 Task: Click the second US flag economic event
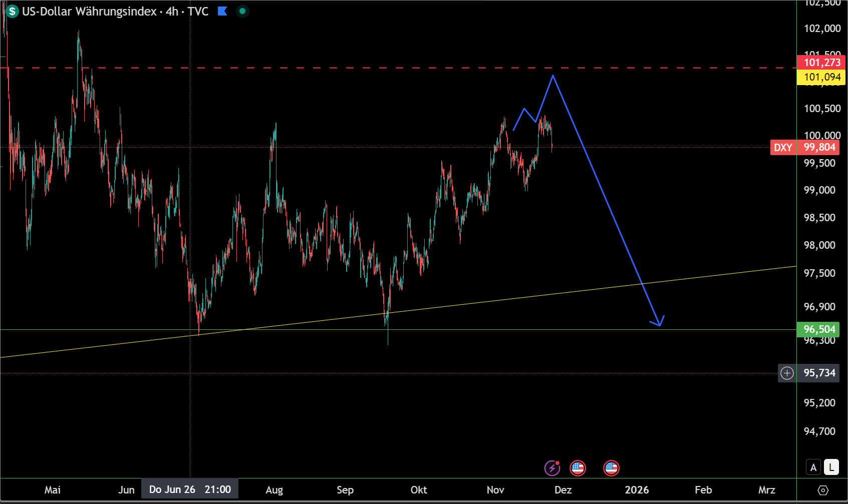tap(611, 468)
